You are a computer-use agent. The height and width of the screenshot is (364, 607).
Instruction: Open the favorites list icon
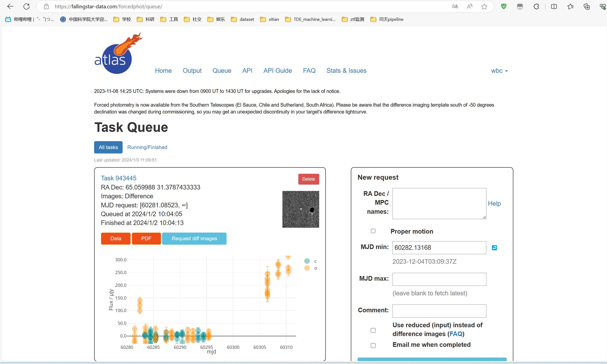tap(570, 7)
